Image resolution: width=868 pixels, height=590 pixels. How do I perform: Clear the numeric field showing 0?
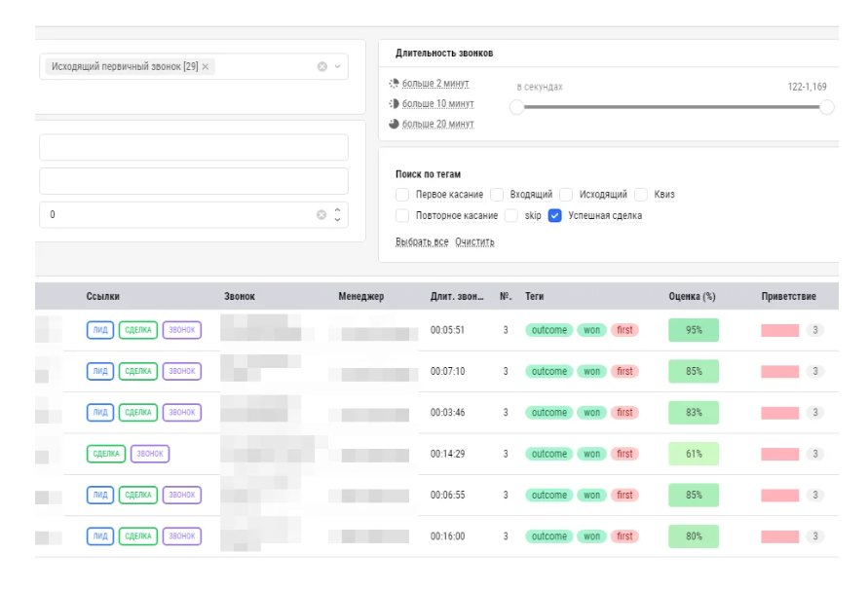[321, 215]
